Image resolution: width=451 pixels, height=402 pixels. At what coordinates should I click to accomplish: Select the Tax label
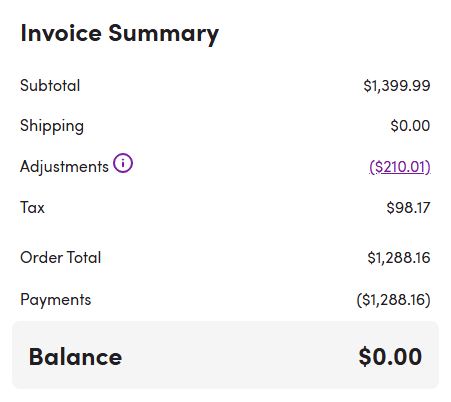[x=32, y=207]
